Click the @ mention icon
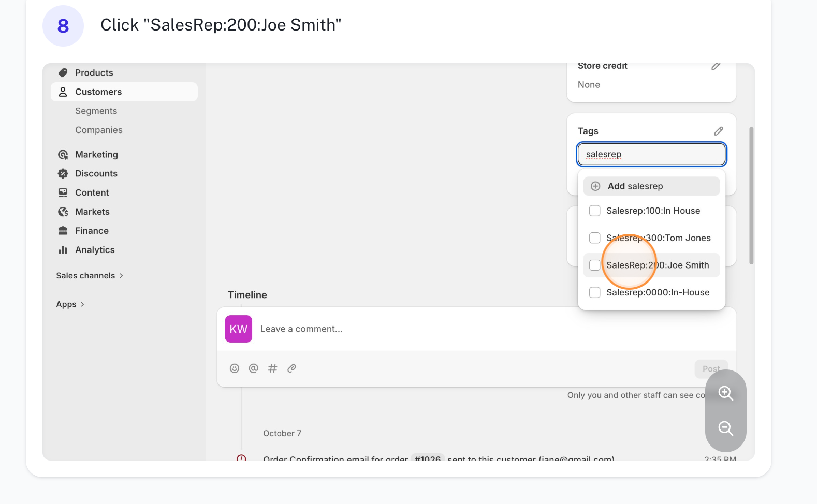This screenshot has width=817, height=504. click(x=254, y=368)
